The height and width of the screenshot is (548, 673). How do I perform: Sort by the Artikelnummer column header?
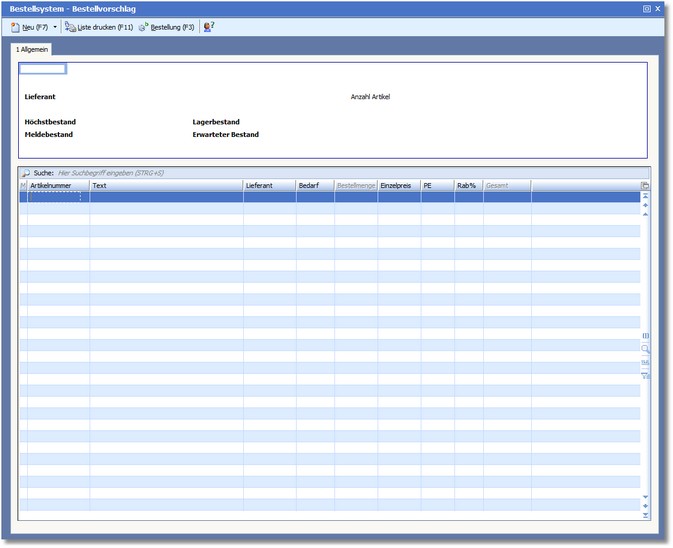(x=58, y=186)
